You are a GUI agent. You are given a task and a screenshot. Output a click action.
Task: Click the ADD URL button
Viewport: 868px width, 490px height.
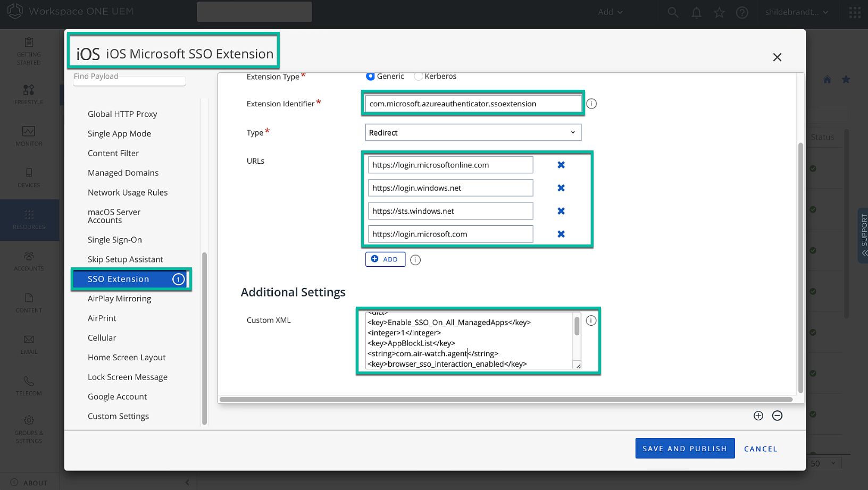click(x=385, y=259)
